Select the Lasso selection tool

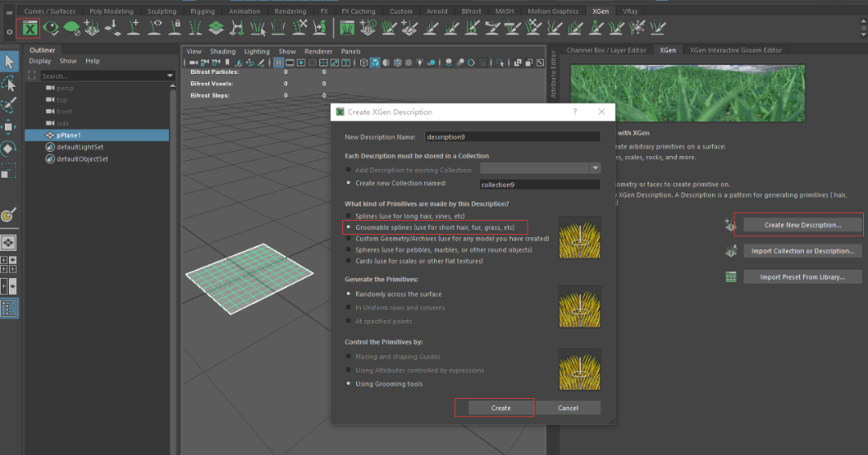pos(9,84)
